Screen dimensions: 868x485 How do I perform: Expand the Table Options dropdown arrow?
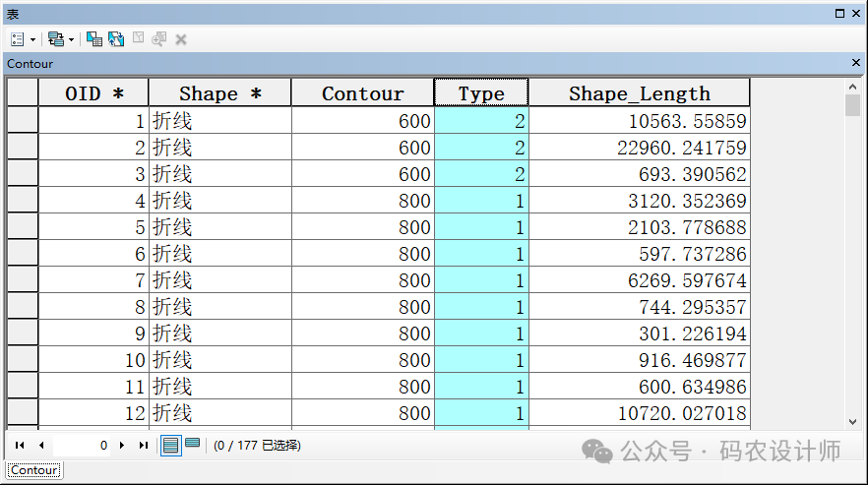pyautogui.click(x=33, y=39)
